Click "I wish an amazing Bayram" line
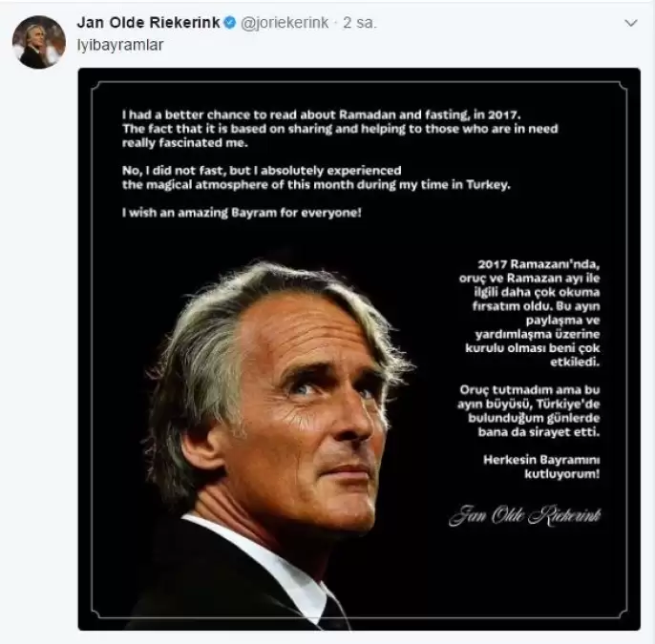This screenshot has height=644, width=655. [242, 214]
